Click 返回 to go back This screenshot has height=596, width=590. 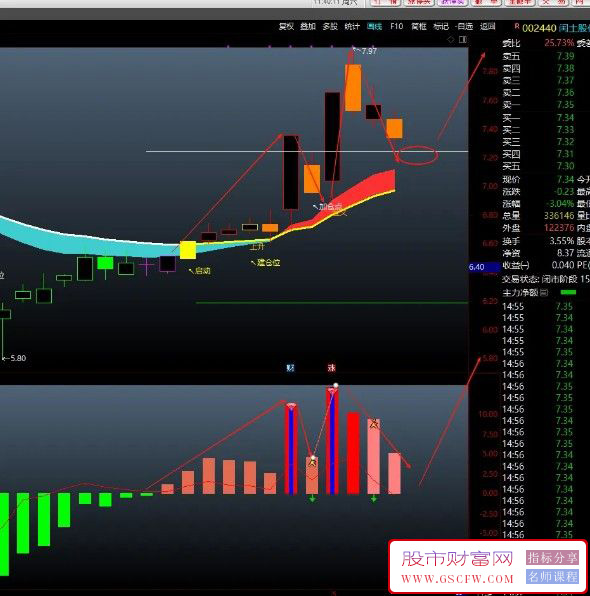[x=487, y=26]
